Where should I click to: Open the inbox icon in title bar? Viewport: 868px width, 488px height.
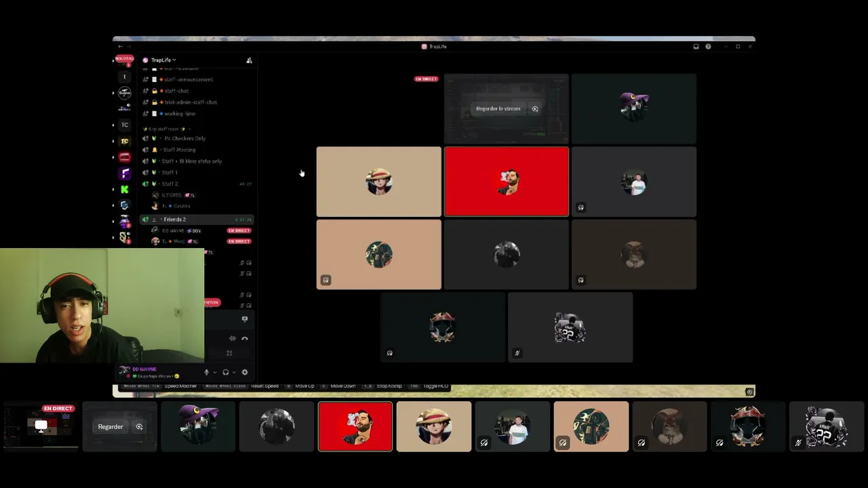tap(696, 47)
